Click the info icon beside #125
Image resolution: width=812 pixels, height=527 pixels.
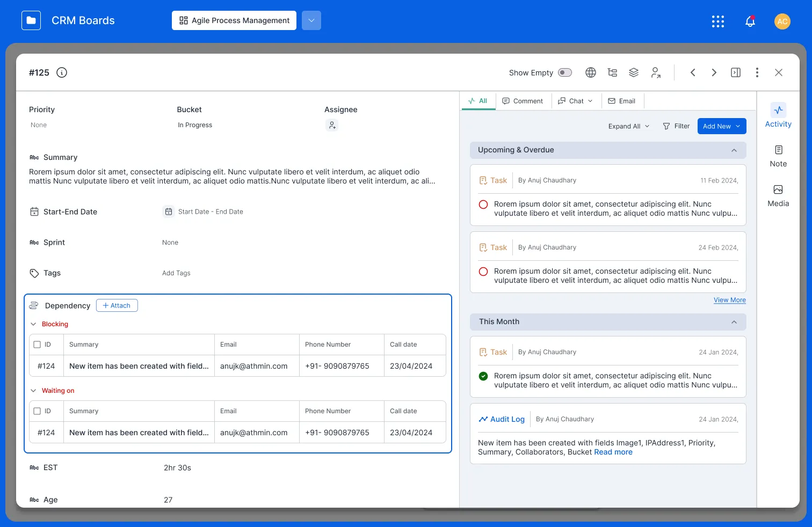[x=62, y=72]
